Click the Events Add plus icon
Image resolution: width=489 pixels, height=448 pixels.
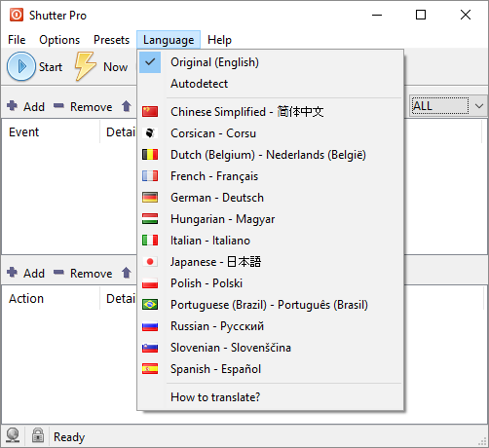tap(12, 106)
